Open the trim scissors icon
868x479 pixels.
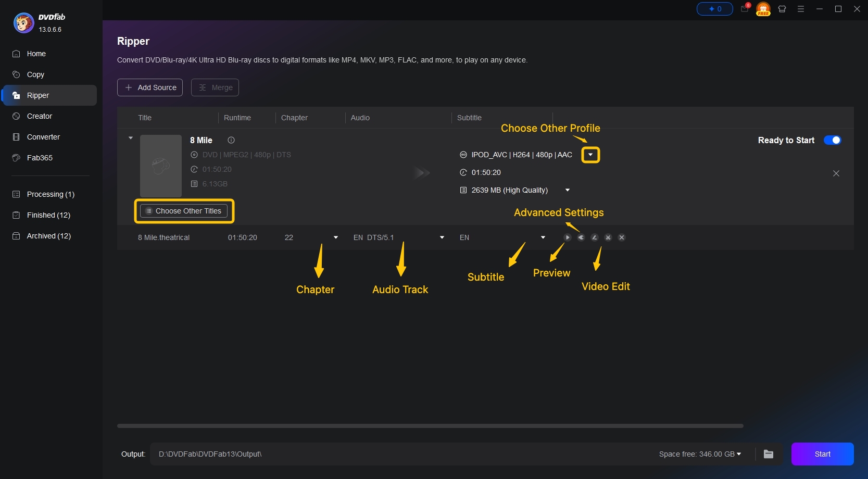608,237
